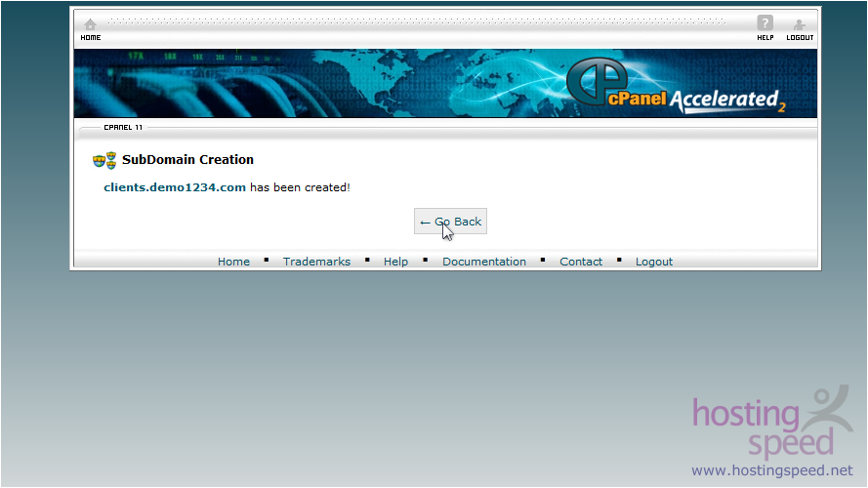Click the SubDomain Creation heading text
This screenshot has width=868, height=488.
[x=187, y=160]
